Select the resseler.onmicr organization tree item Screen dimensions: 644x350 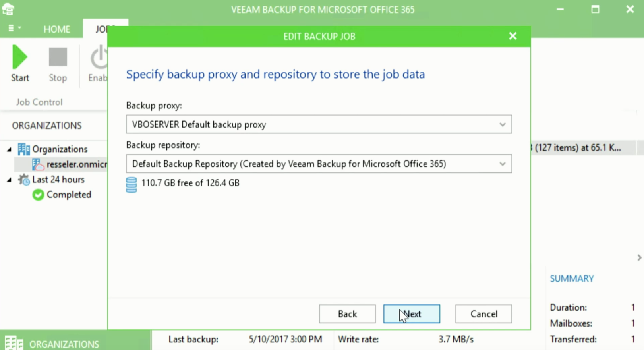[x=77, y=164]
